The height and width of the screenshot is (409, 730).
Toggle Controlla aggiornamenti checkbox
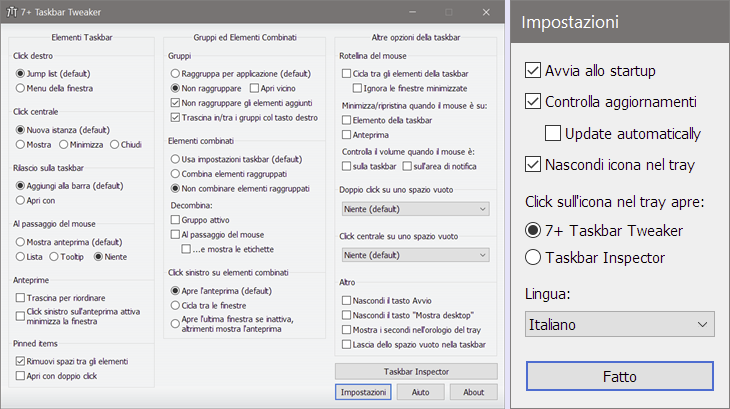coord(533,101)
